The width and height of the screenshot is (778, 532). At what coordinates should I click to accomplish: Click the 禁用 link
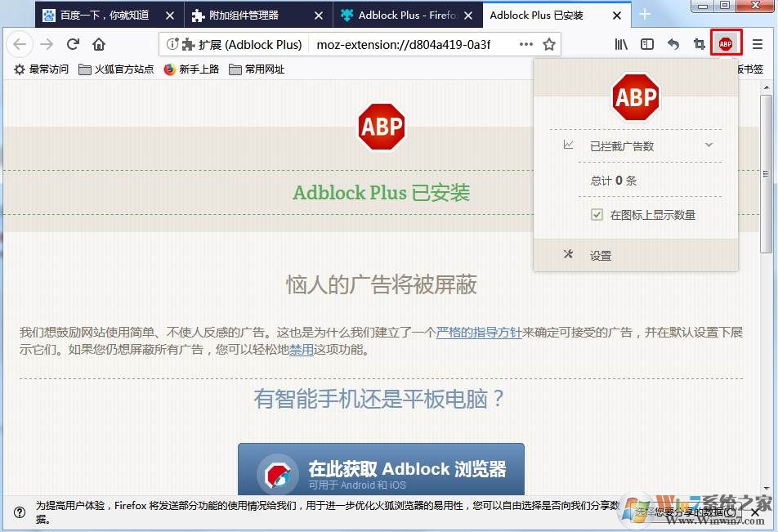point(302,350)
